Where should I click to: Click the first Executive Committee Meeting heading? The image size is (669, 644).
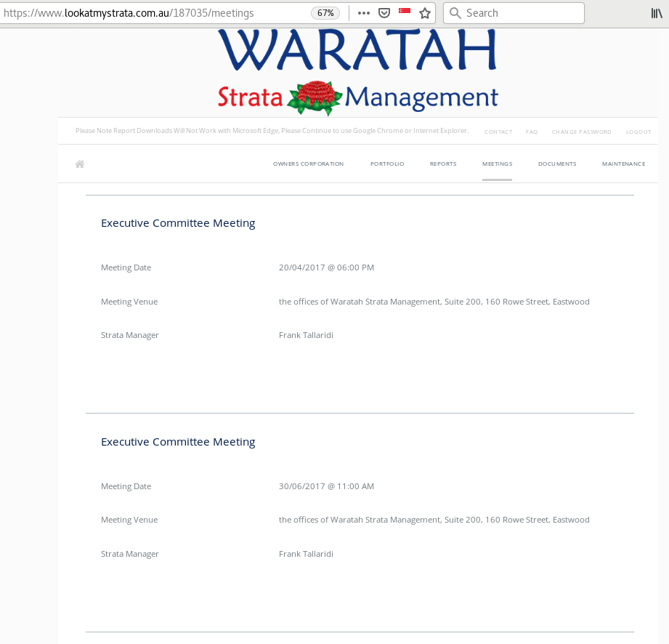178,223
